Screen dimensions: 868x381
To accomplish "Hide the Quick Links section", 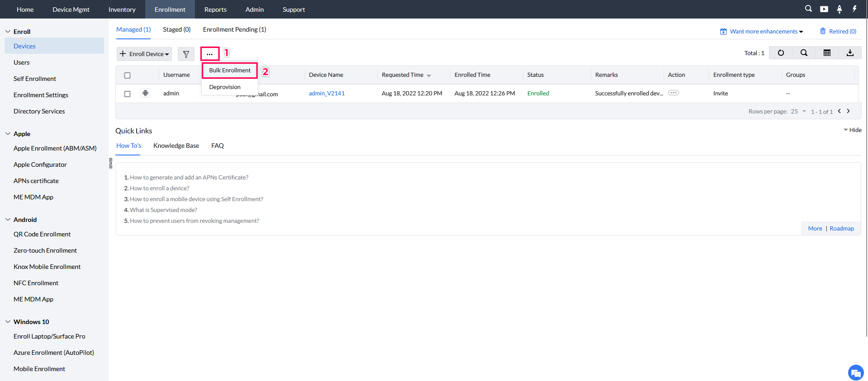I will [853, 130].
